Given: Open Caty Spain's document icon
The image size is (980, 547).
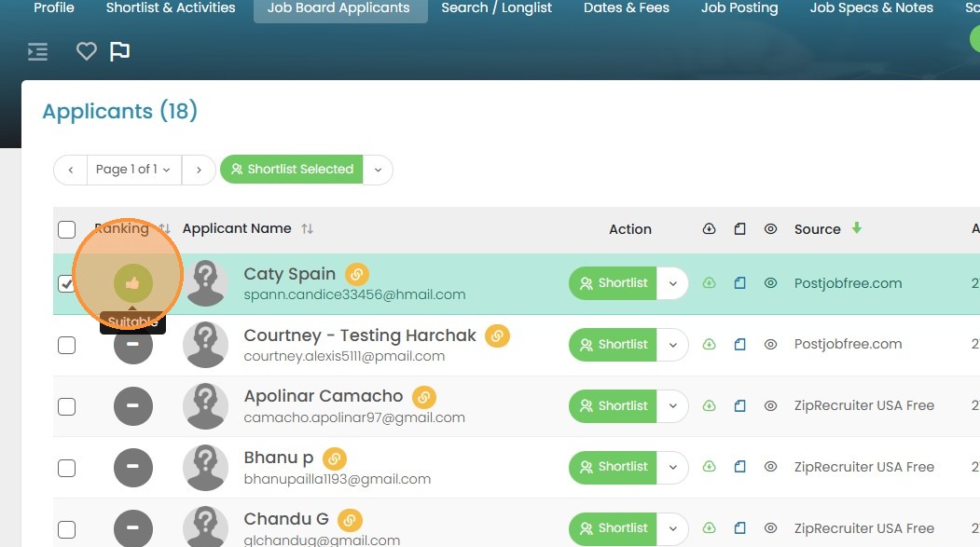Looking at the screenshot, I should [740, 283].
